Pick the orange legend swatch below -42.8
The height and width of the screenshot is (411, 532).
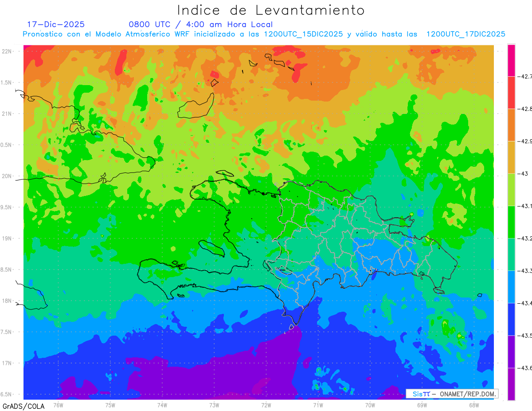click(x=511, y=125)
